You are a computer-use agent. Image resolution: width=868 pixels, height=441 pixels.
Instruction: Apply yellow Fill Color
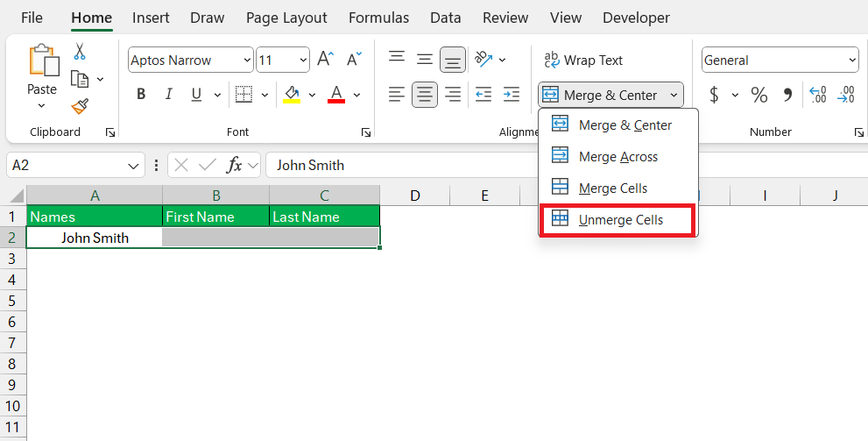(x=292, y=95)
